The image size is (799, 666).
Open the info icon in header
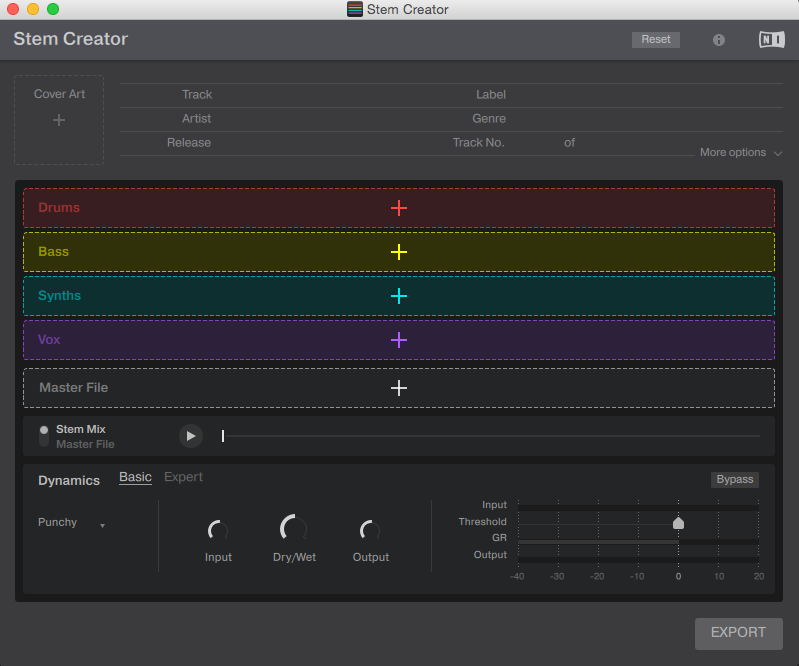718,40
